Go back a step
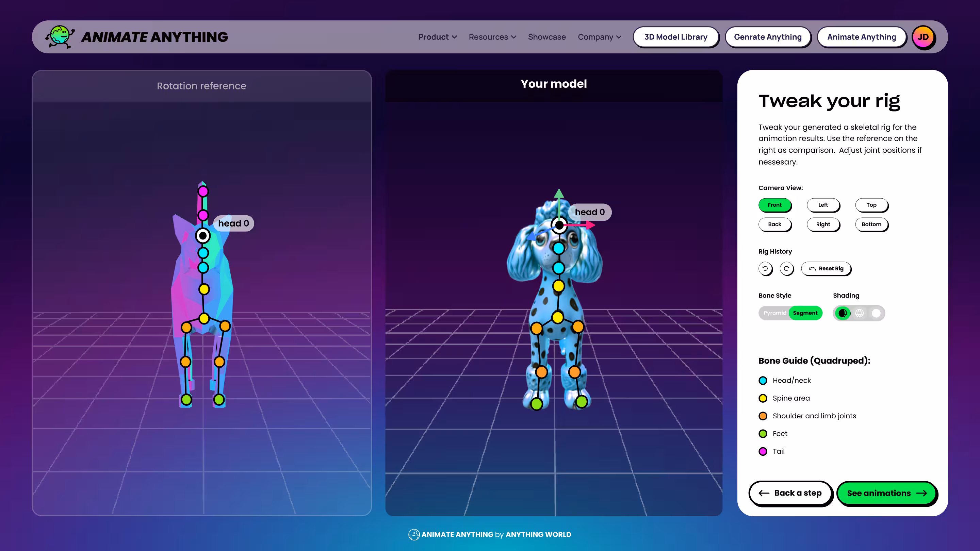Screen dimensions: 980x551 (790, 493)
